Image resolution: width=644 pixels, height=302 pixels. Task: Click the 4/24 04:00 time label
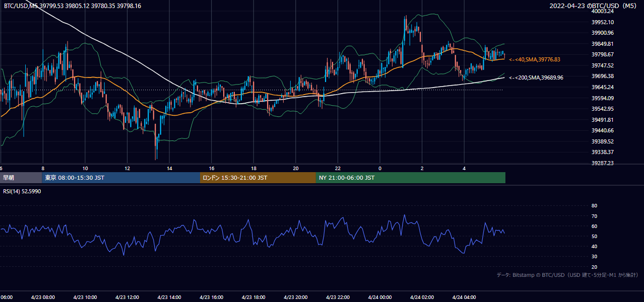pyautogui.click(x=464, y=297)
